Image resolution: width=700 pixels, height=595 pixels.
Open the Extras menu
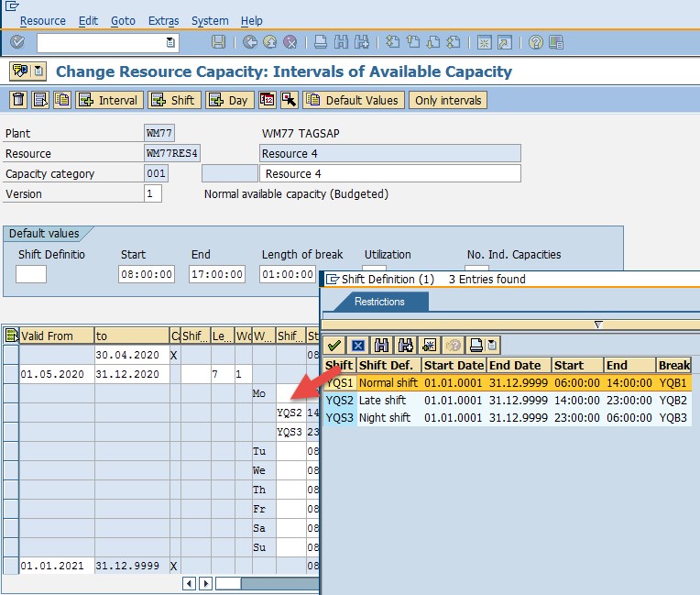(x=163, y=21)
